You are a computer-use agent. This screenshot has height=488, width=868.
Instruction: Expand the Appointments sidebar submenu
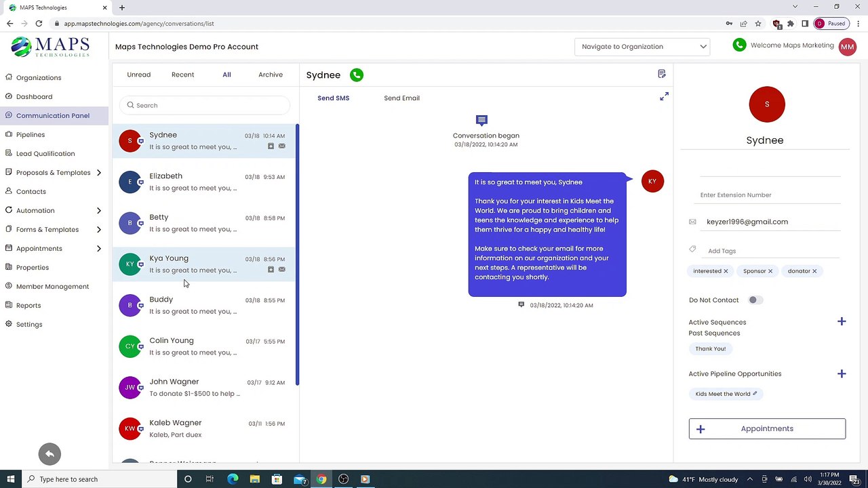coord(98,249)
